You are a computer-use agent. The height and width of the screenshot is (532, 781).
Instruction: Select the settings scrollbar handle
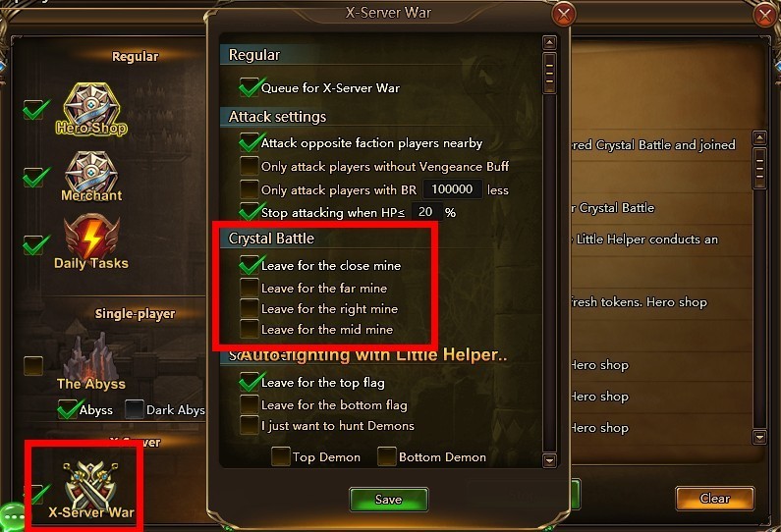tap(549, 74)
